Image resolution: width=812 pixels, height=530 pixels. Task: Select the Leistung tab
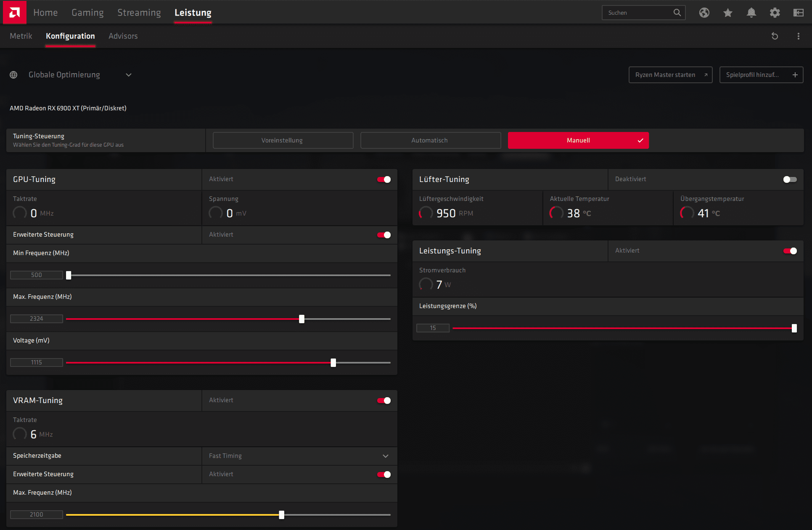(x=193, y=13)
